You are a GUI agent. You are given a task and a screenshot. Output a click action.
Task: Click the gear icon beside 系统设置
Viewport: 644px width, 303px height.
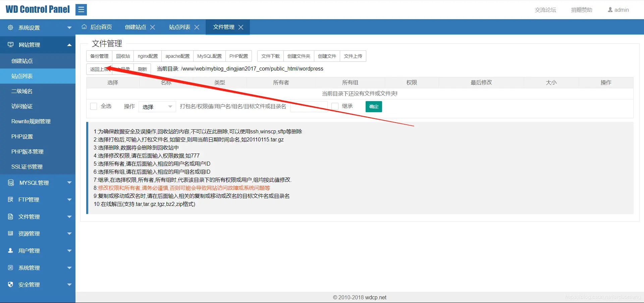[10, 28]
